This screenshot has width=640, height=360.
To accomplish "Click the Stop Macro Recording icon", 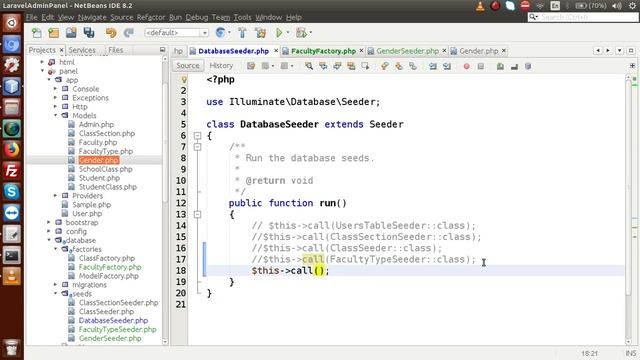I will tap(481, 66).
